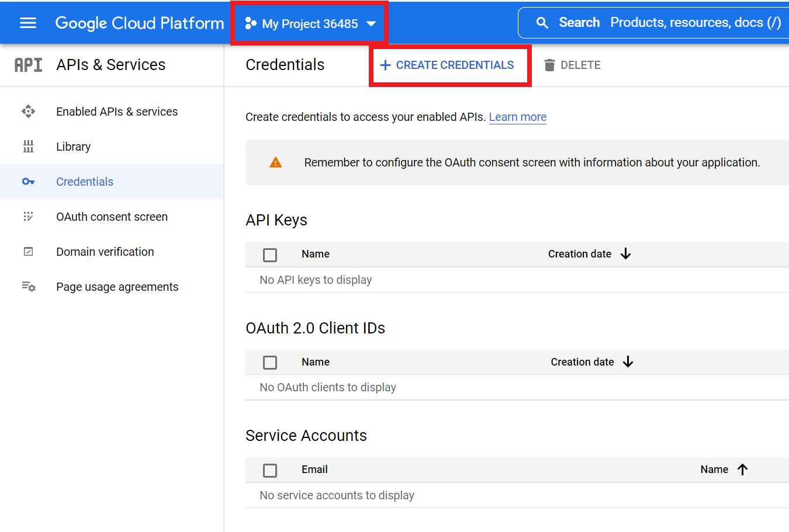This screenshot has width=789, height=532.
Task: Click the Credentials key icon
Action: click(28, 182)
